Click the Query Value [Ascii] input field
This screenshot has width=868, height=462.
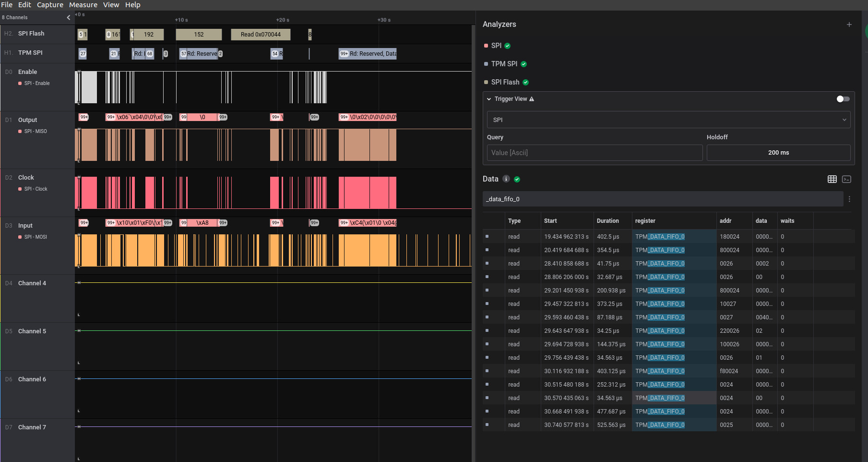(595, 153)
